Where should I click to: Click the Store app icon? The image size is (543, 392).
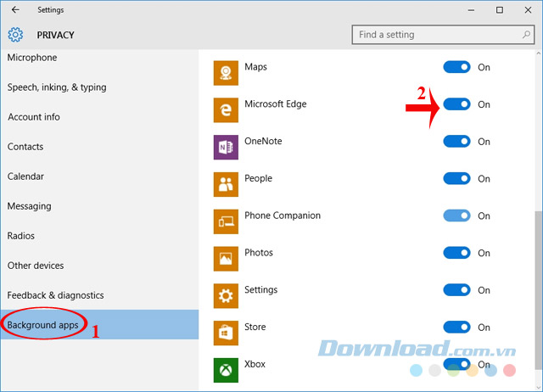(x=226, y=333)
